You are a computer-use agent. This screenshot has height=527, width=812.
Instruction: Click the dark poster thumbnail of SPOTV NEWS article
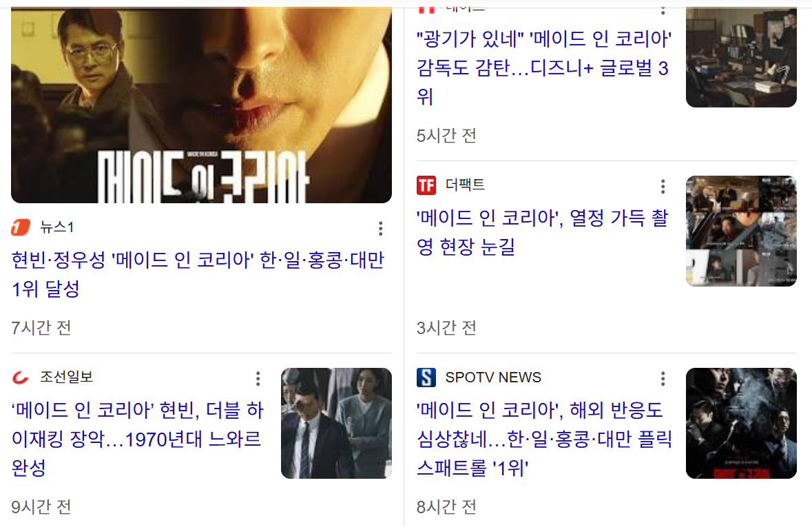pos(741,424)
